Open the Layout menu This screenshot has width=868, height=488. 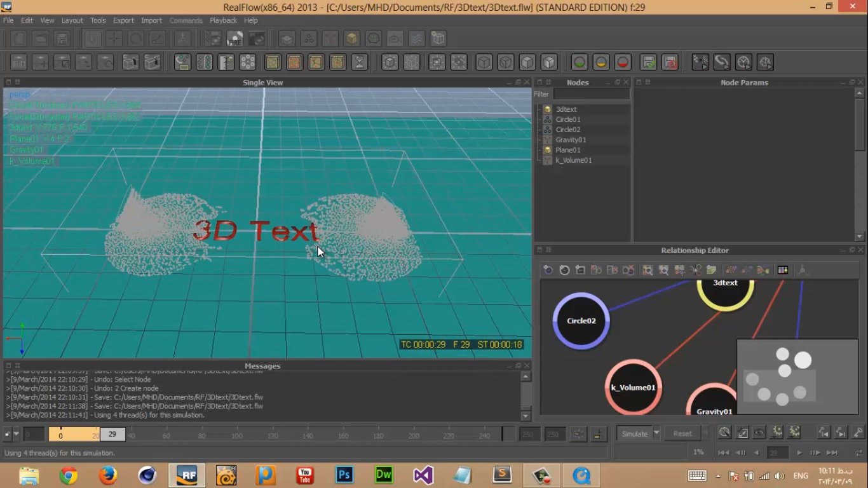72,20
